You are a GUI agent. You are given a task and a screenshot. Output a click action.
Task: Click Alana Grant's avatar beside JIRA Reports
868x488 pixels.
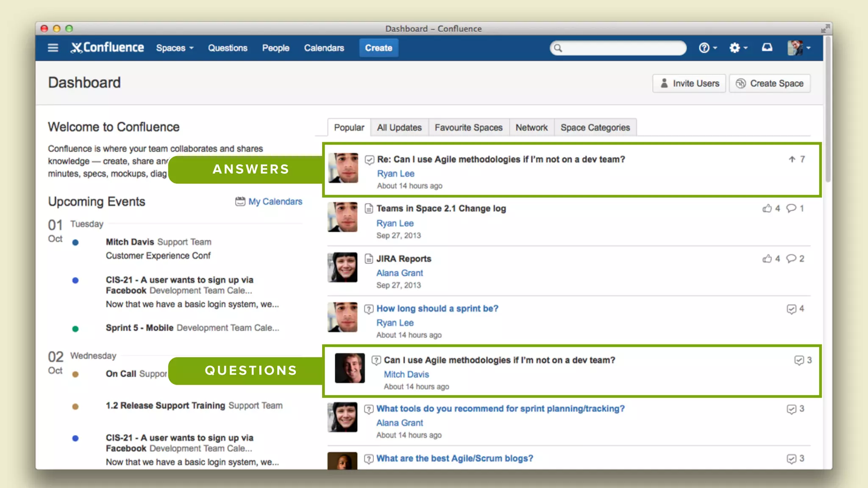[342, 267]
